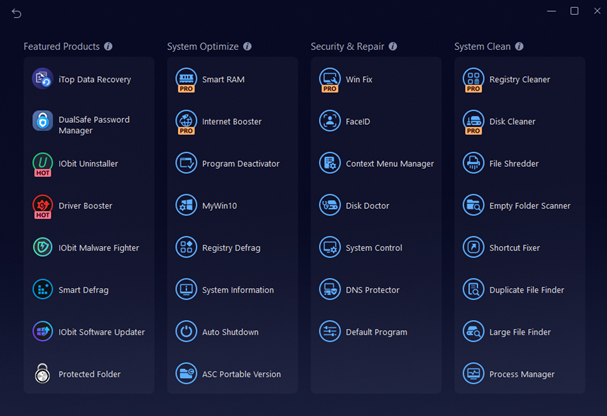Screen dimensions: 607x416
Task: Open the DNS Protector entry
Action: [372, 290]
